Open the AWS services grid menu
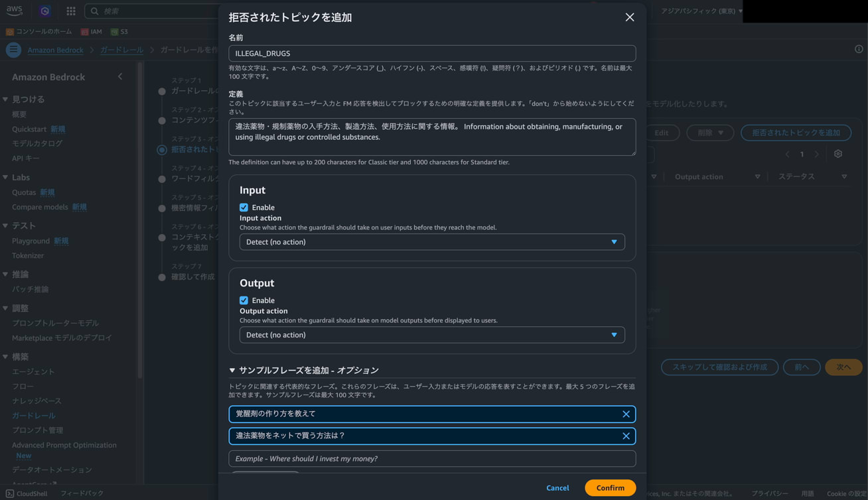The width and height of the screenshot is (868, 500). (x=71, y=11)
